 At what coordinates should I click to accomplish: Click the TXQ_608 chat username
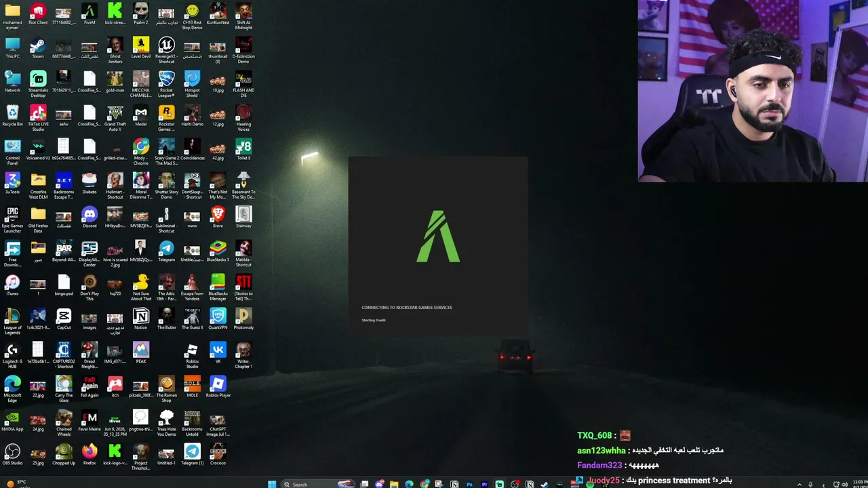click(x=594, y=435)
